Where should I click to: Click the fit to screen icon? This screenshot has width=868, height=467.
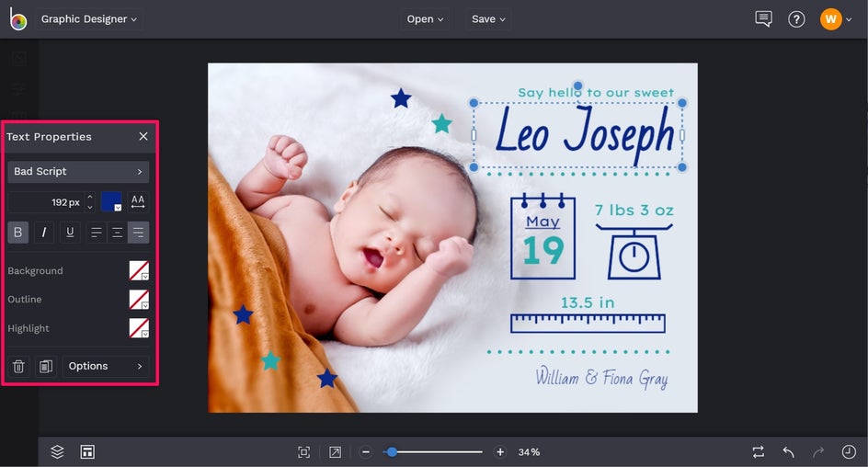[x=304, y=452]
